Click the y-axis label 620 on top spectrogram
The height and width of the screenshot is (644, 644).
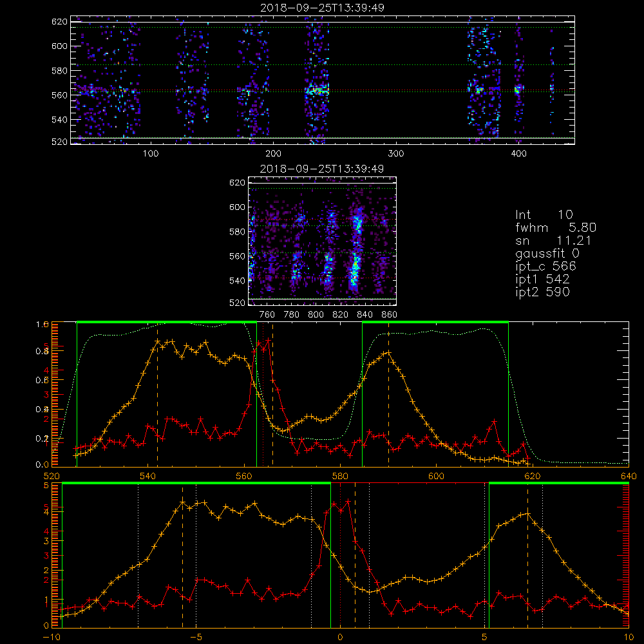[59, 21]
